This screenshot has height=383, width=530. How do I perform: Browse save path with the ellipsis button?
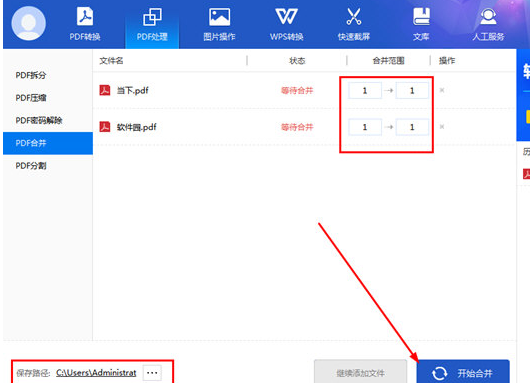(x=152, y=373)
